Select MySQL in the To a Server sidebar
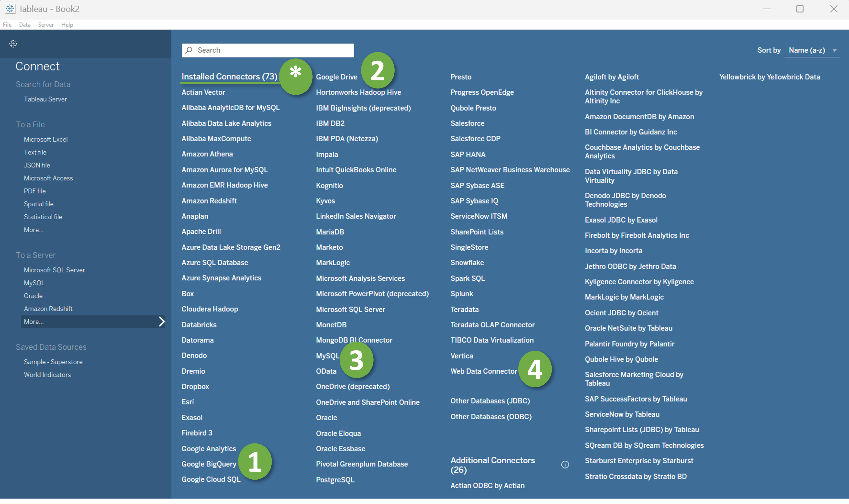849x504 pixels. (34, 283)
